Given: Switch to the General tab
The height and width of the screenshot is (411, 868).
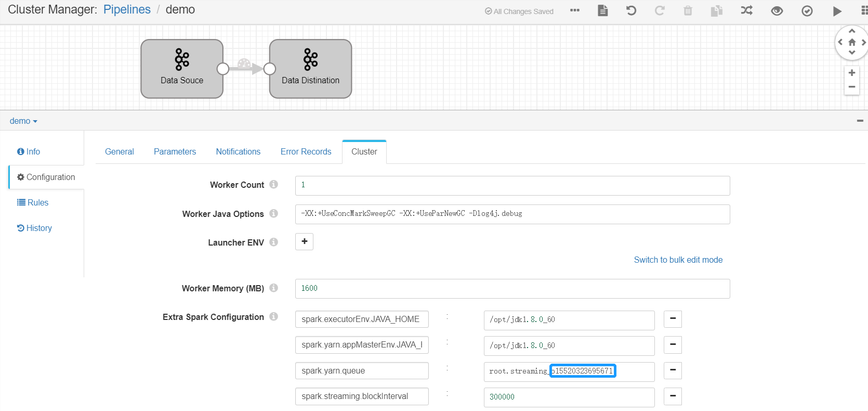Looking at the screenshot, I should point(120,151).
